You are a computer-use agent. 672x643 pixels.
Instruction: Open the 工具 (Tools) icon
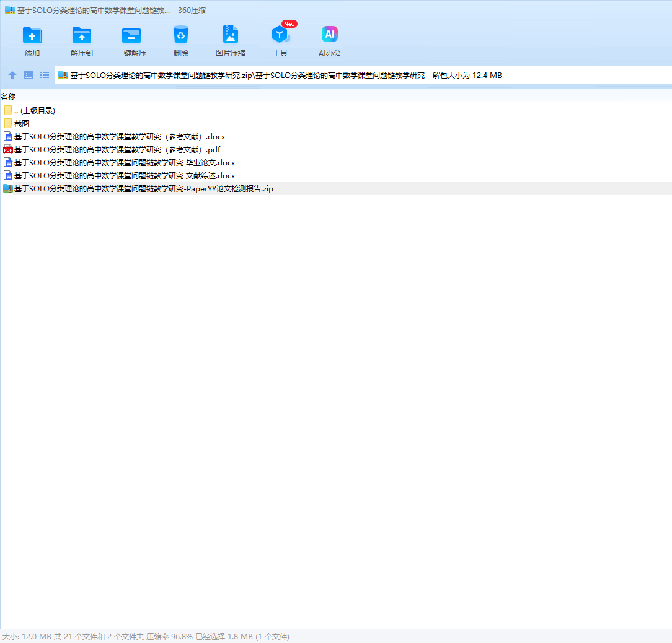280,34
